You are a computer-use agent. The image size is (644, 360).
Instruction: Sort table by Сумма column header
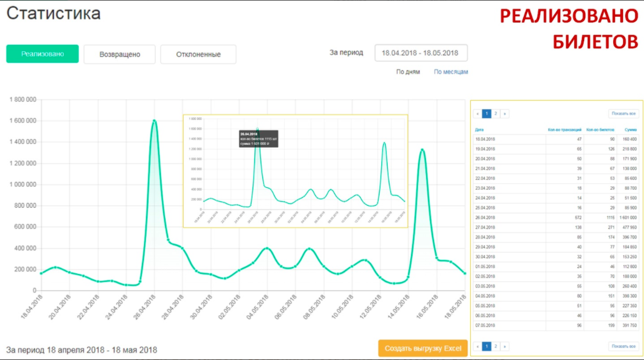pyautogui.click(x=630, y=130)
